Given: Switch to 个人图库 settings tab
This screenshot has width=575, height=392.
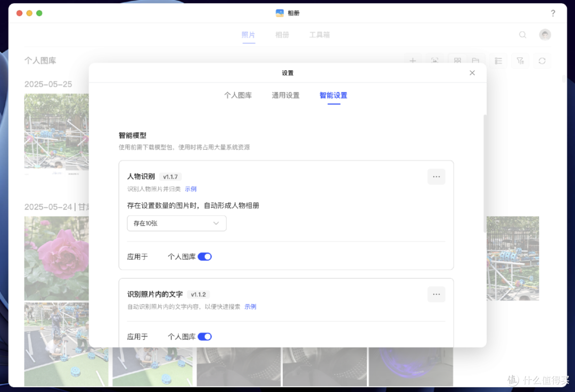Looking at the screenshot, I should pyautogui.click(x=238, y=95).
